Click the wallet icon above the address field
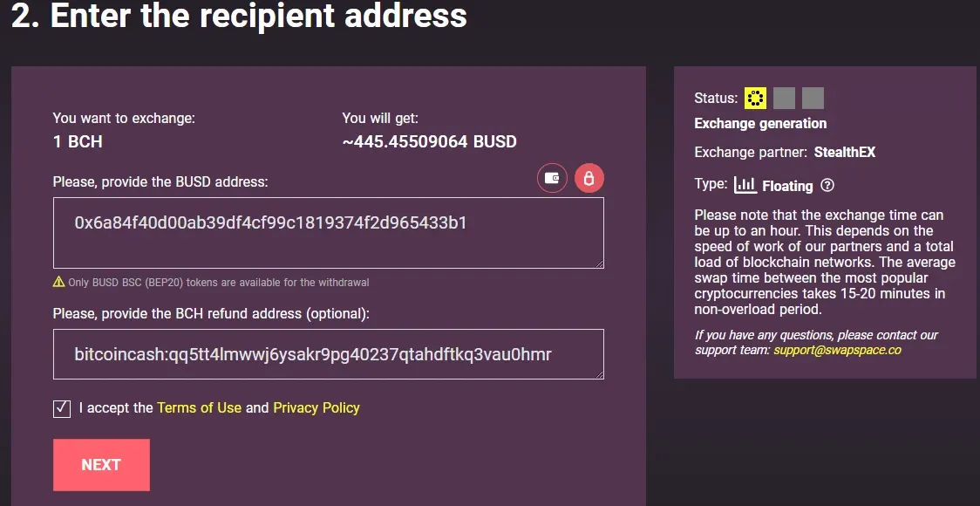Viewport: 980px width, 506px height. tap(552, 178)
